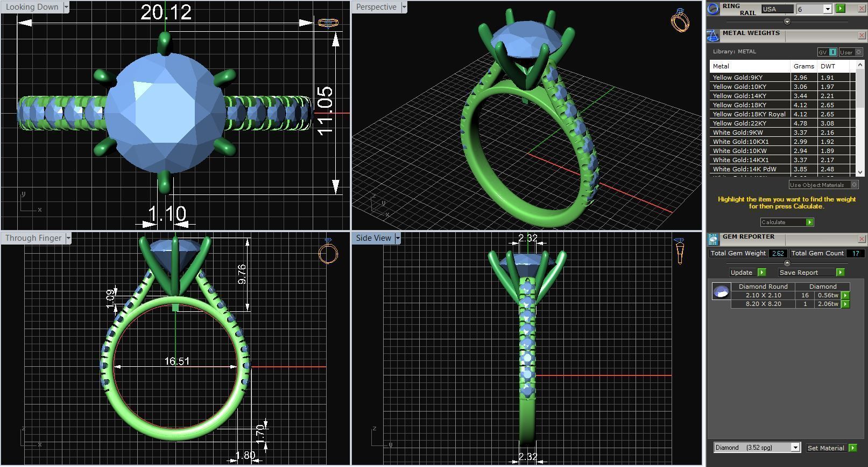The height and width of the screenshot is (467, 868).
Task: Click the Metal column header
Action: (750, 66)
